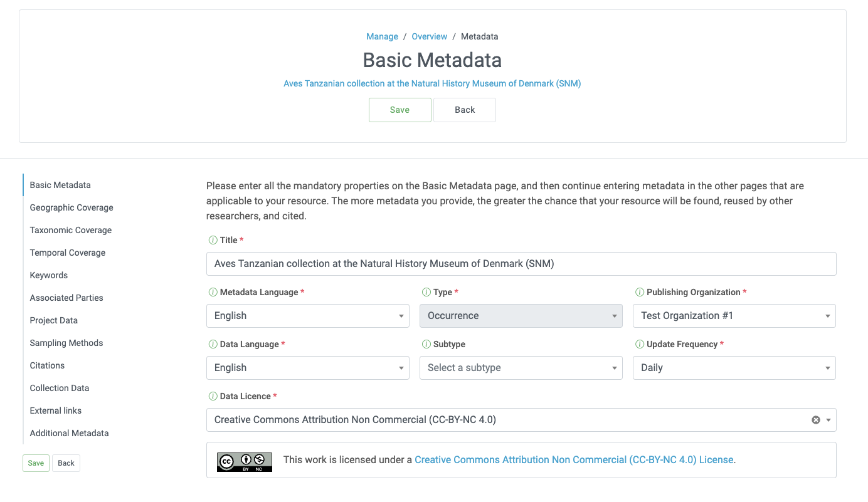Open External links section

click(56, 410)
